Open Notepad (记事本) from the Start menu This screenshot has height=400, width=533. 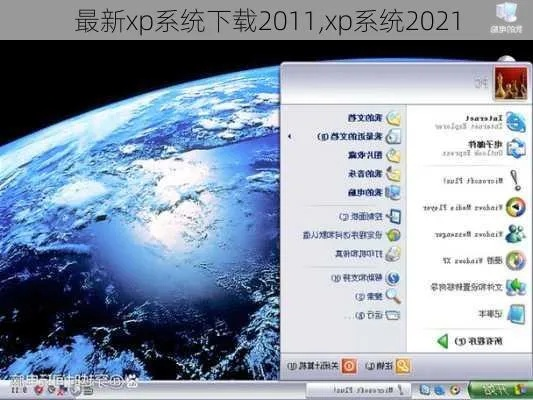[502, 314]
